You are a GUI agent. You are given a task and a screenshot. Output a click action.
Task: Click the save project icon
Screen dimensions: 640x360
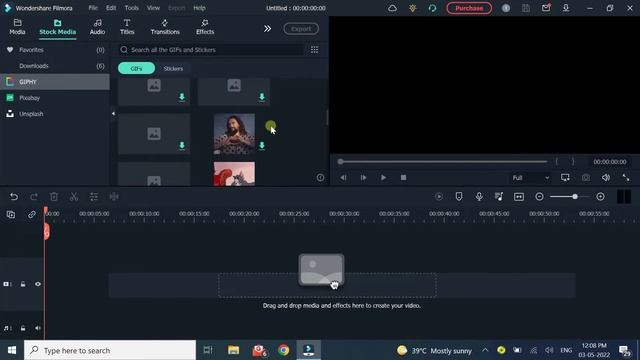pos(526,8)
